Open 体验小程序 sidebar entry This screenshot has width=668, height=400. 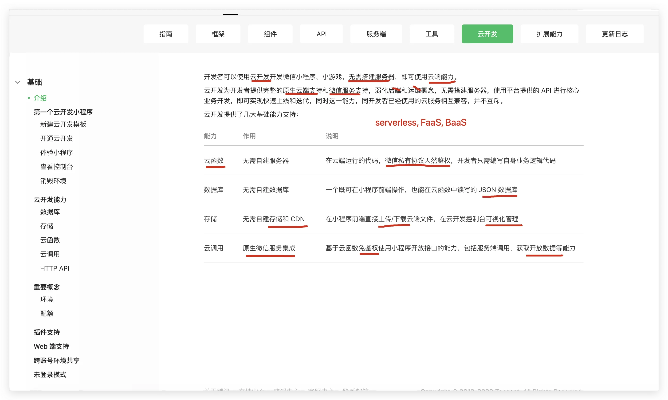pyautogui.click(x=56, y=152)
